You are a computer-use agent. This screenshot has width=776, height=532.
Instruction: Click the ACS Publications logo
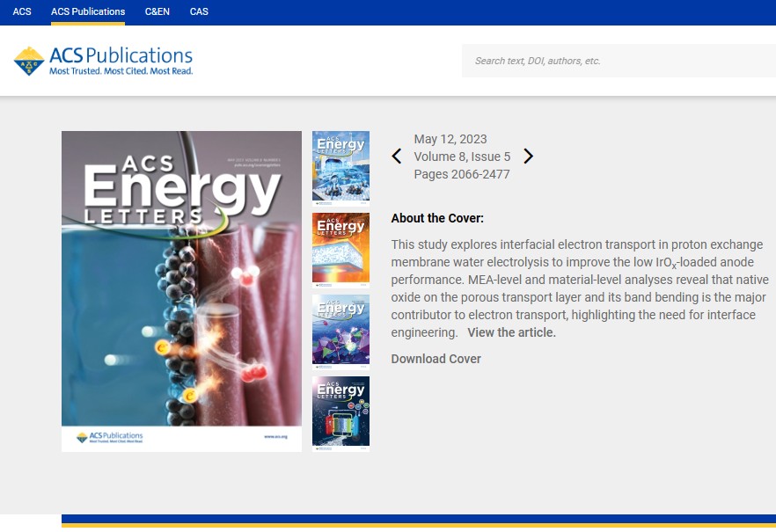pos(103,61)
